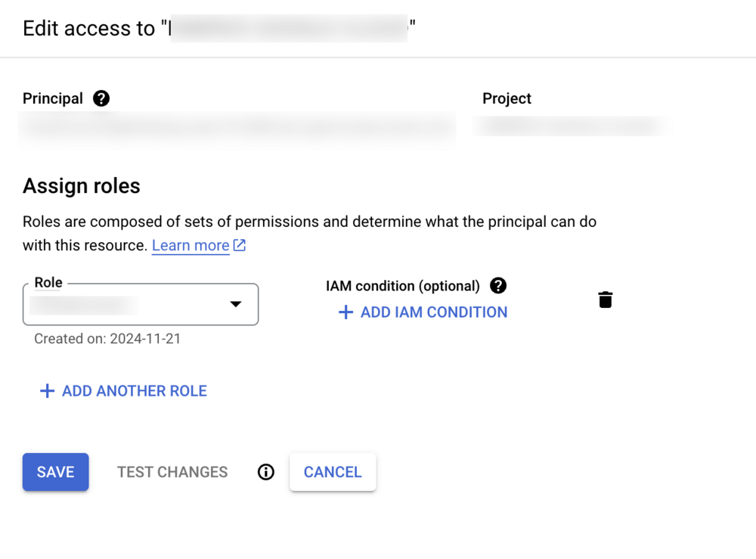Viewport: 756px width, 559px height.
Task: Click the help icon next to IAM condition
Action: pyautogui.click(x=498, y=285)
